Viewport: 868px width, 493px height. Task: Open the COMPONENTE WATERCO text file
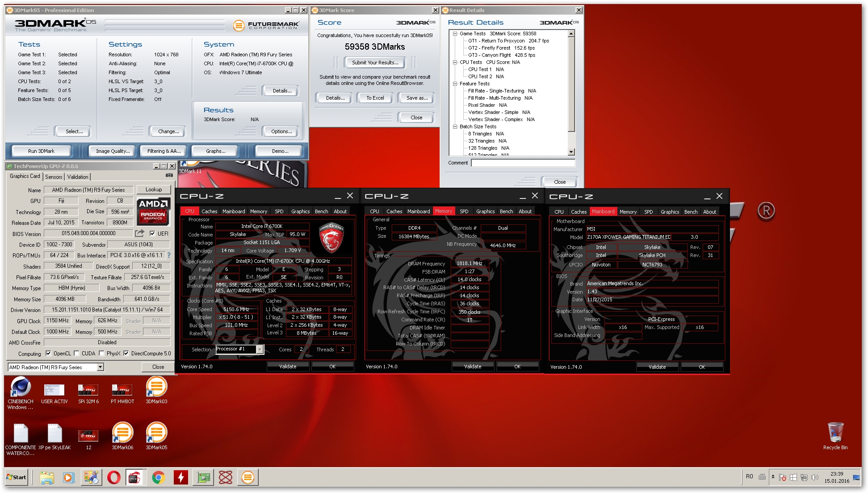(x=21, y=440)
